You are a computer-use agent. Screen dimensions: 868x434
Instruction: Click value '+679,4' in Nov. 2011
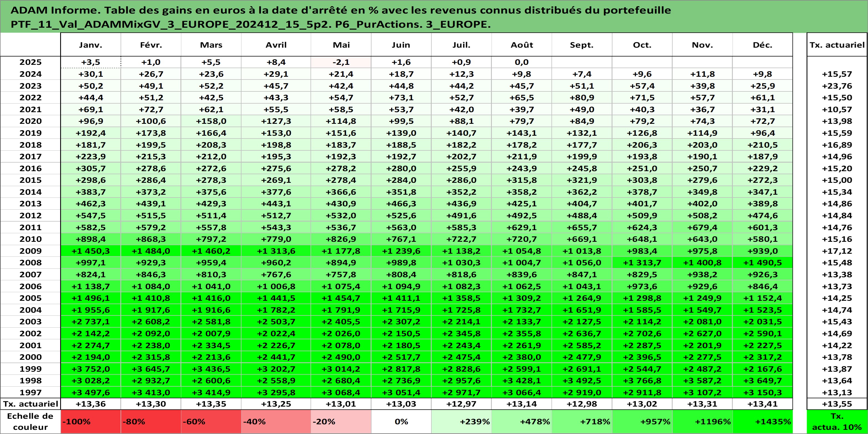click(x=702, y=227)
